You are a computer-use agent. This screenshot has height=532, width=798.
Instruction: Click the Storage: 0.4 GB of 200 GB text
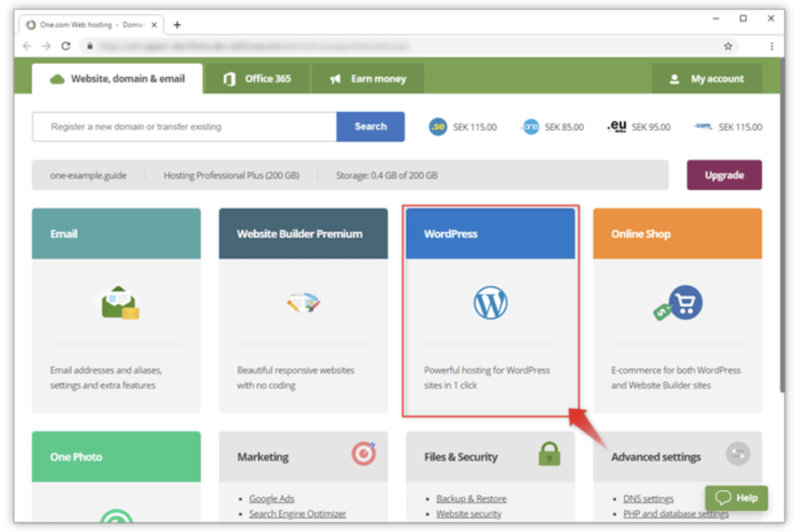[387, 175]
